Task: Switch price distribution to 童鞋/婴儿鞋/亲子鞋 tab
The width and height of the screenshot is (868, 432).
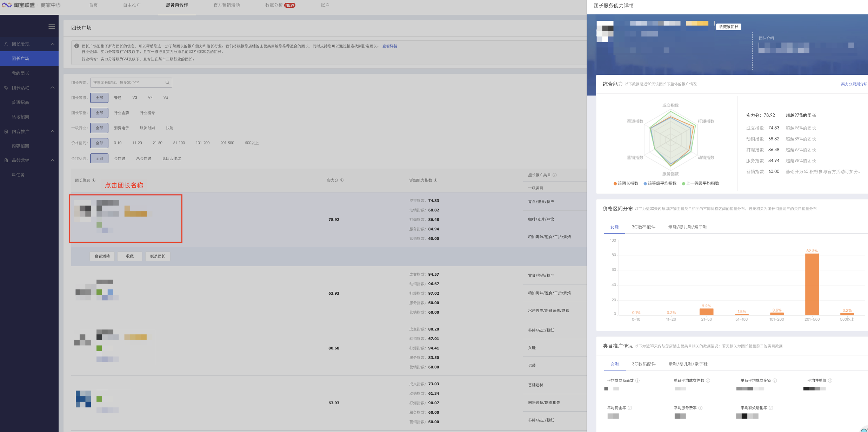Action: click(688, 227)
